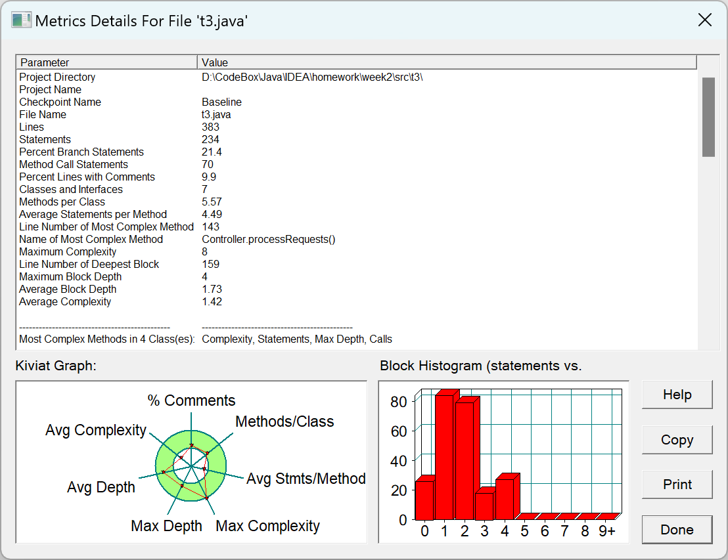Print the metrics details

coord(677,485)
